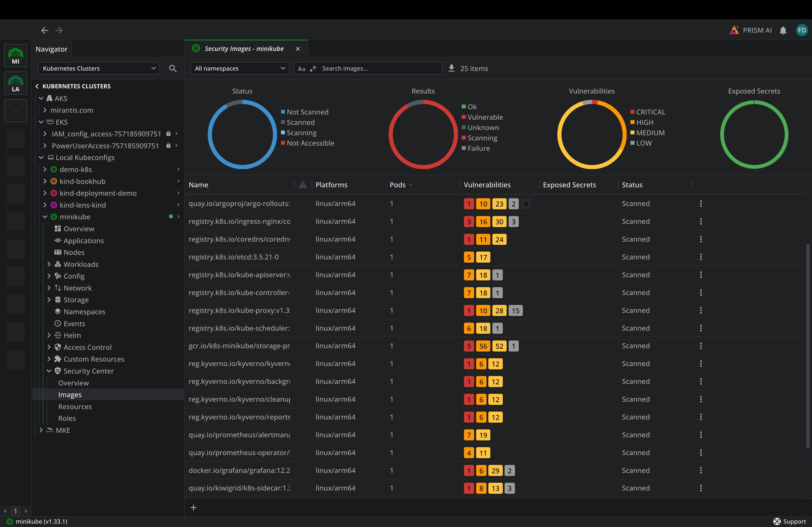
Task: Toggle case-sensitive search Aa option
Action: pyautogui.click(x=301, y=69)
